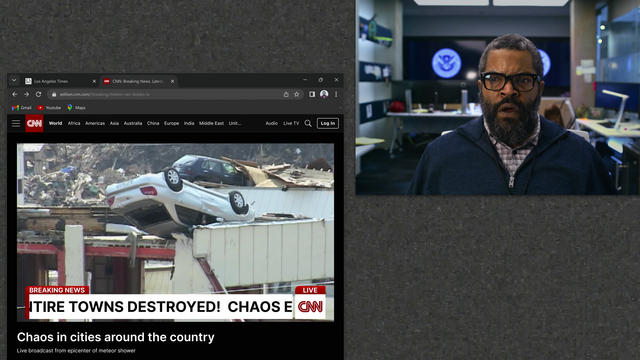Image resolution: width=640 pixels, height=360 pixels.
Task: Click the live broadcast video thumbnail
Action: point(176,232)
